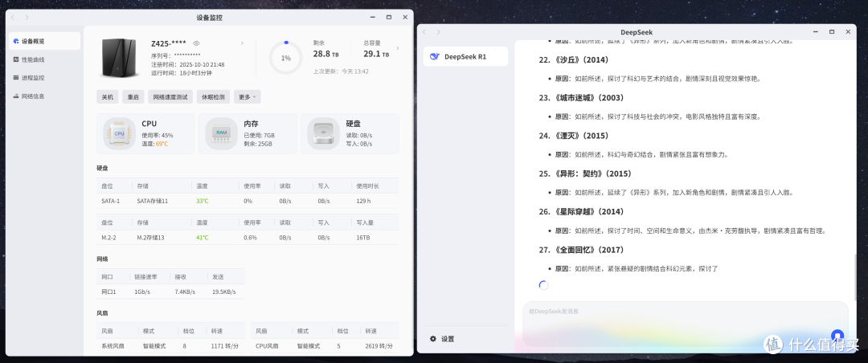Select DeepSeek R1 in sidebar

(465, 56)
